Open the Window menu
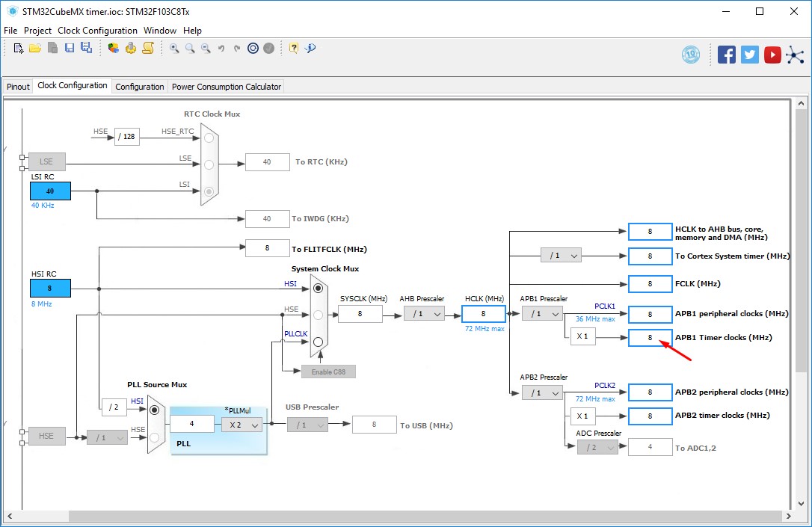Screen dimensions: 812x527 pyautogui.click(x=160, y=31)
